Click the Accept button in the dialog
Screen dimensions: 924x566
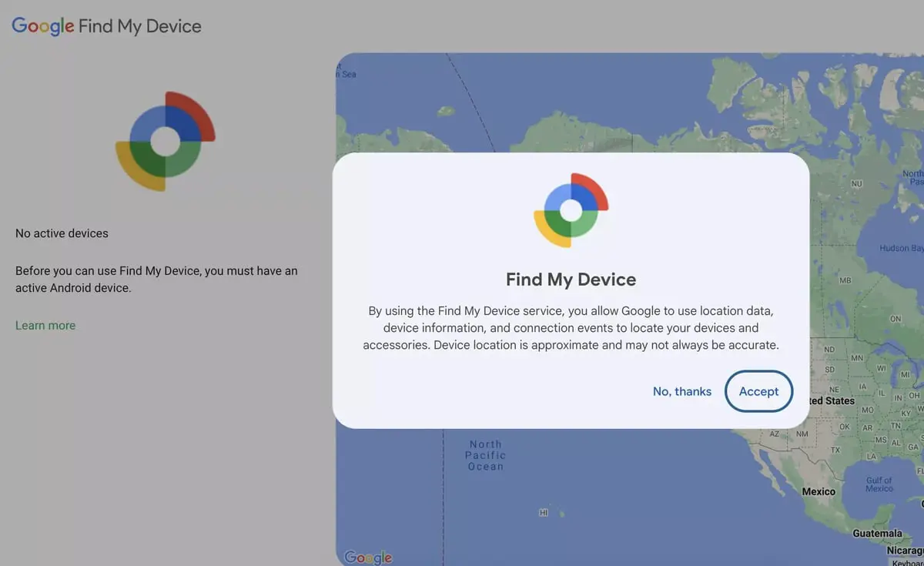pyautogui.click(x=758, y=391)
